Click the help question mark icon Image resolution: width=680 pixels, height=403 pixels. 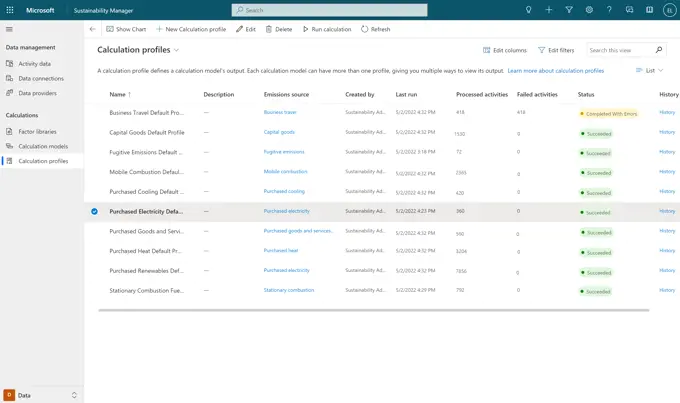coord(609,10)
